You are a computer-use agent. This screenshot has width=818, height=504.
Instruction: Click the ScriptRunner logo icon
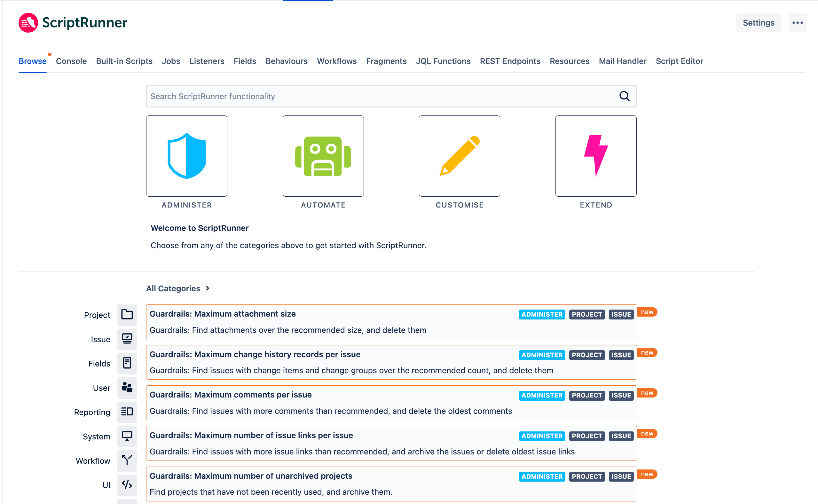[28, 23]
